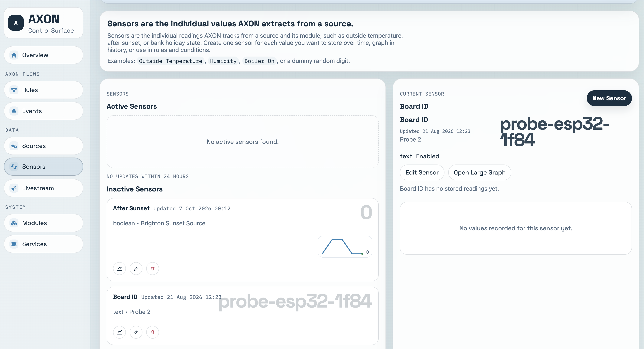Click the Events bell icon
Image resolution: width=644 pixels, height=349 pixels.
14,111
